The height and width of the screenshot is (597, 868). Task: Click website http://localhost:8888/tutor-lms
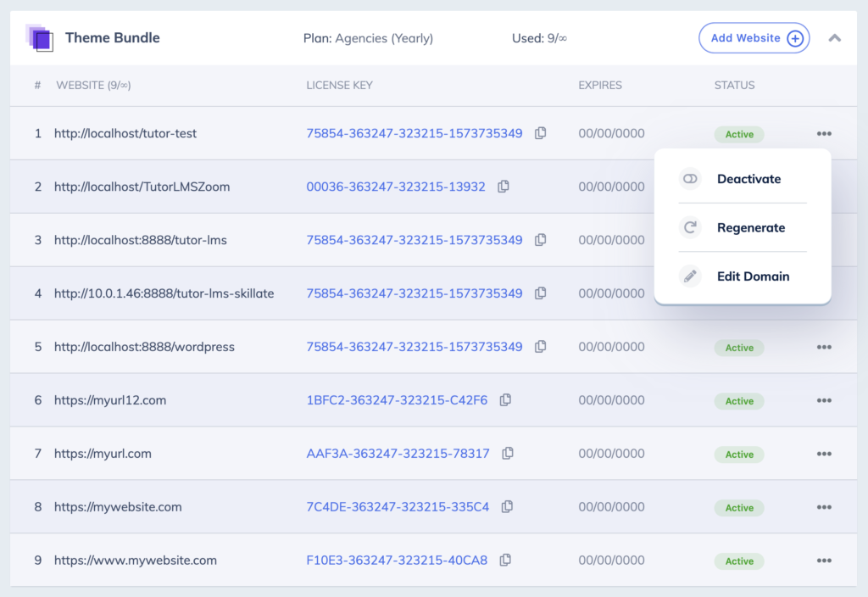point(140,240)
